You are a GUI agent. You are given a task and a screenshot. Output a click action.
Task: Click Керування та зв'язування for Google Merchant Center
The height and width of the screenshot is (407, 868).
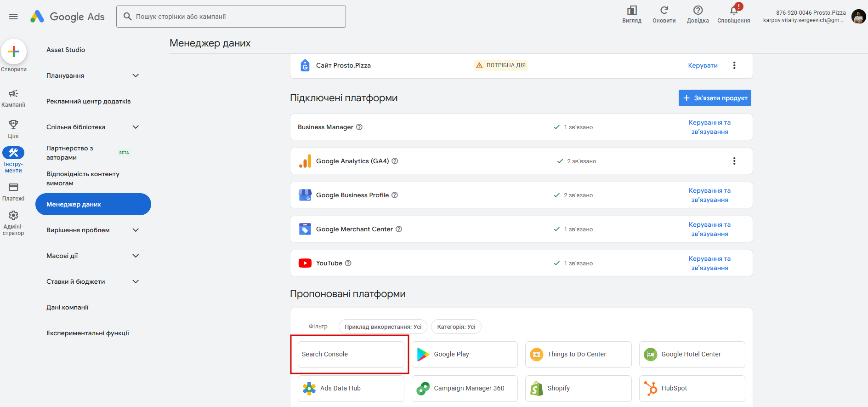click(x=709, y=229)
